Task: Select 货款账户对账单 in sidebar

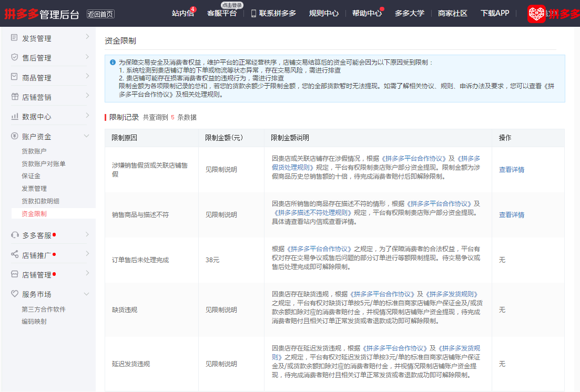Action: click(44, 164)
